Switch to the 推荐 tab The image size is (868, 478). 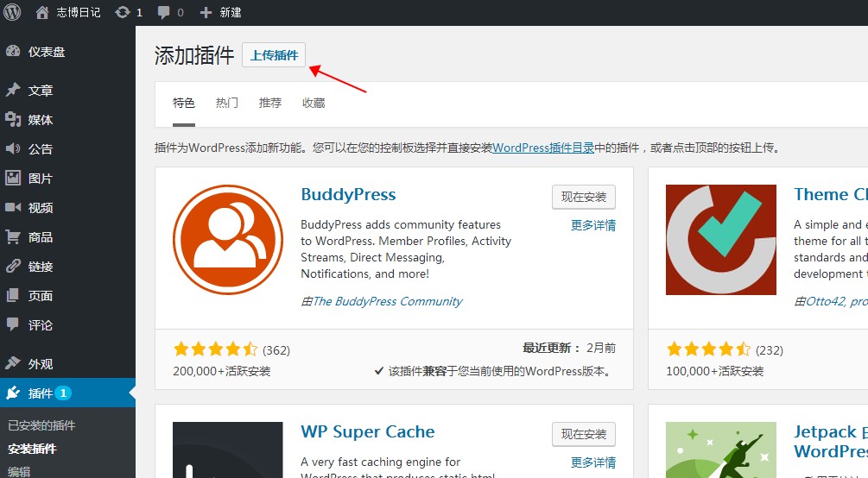[270, 103]
